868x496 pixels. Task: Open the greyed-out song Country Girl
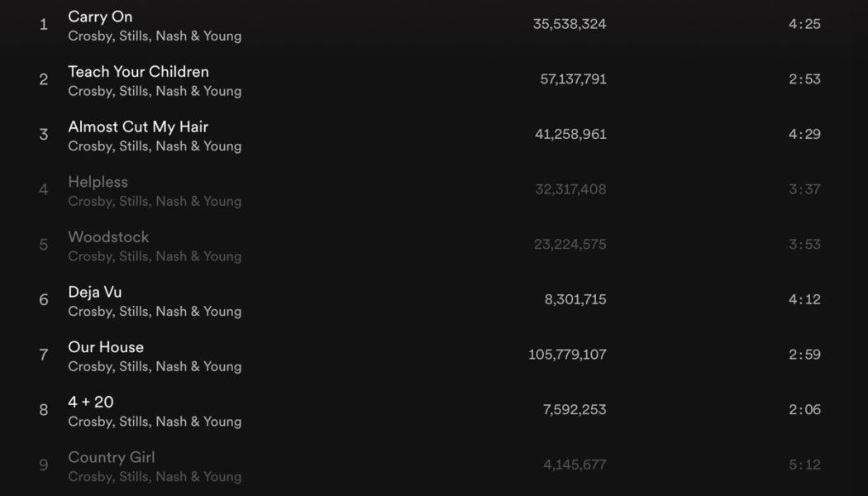click(x=111, y=457)
